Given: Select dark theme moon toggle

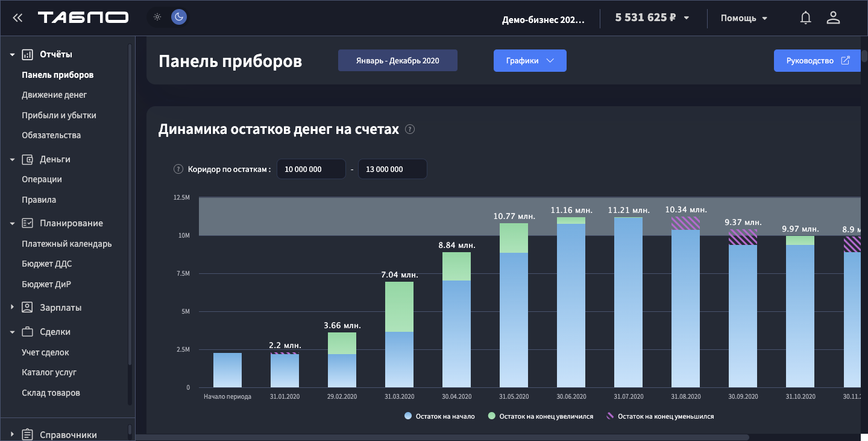Looking at the screenshot, I should [178, 17].
